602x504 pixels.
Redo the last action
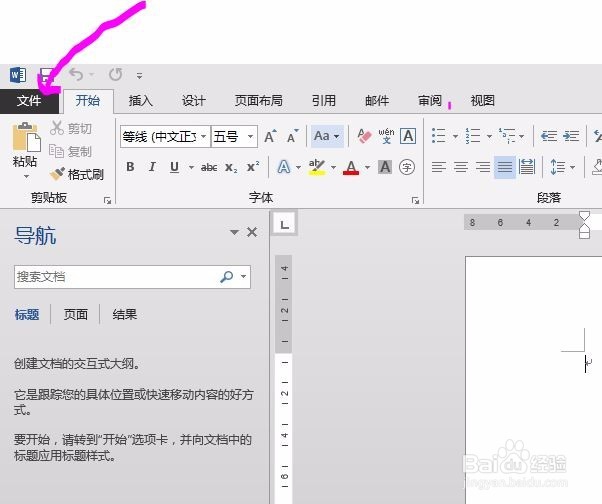(x=116, y=74)
